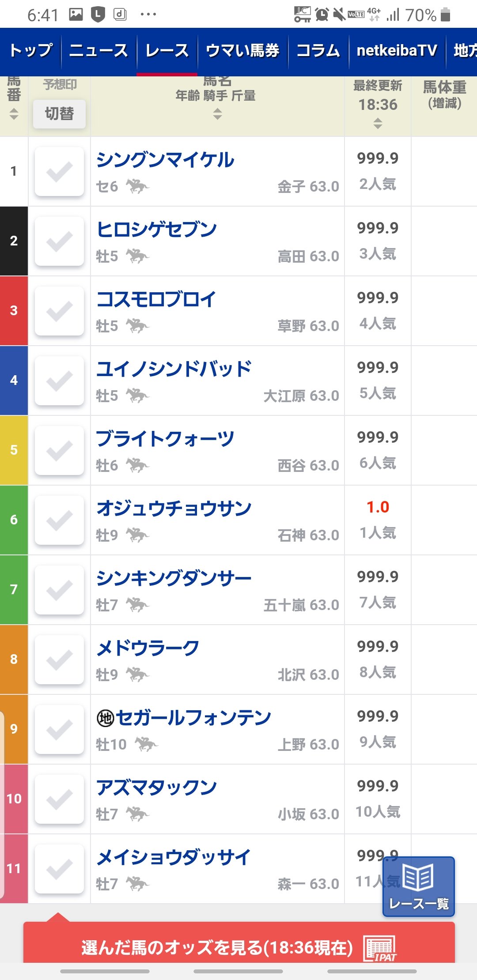Open the レース一覧 book icon button
Image resolution: width=477 pixels, height=980 pixels.
click(418, 886)
